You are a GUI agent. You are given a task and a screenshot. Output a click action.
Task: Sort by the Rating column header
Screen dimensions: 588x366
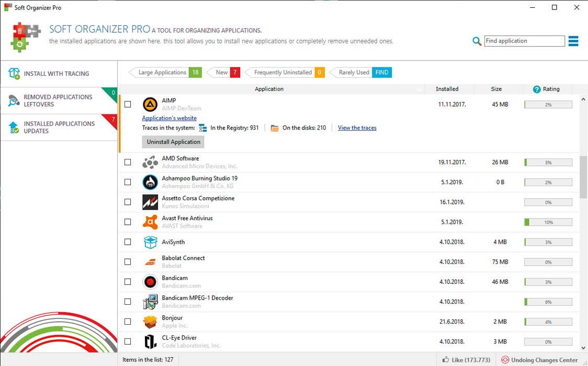[548, 89]
